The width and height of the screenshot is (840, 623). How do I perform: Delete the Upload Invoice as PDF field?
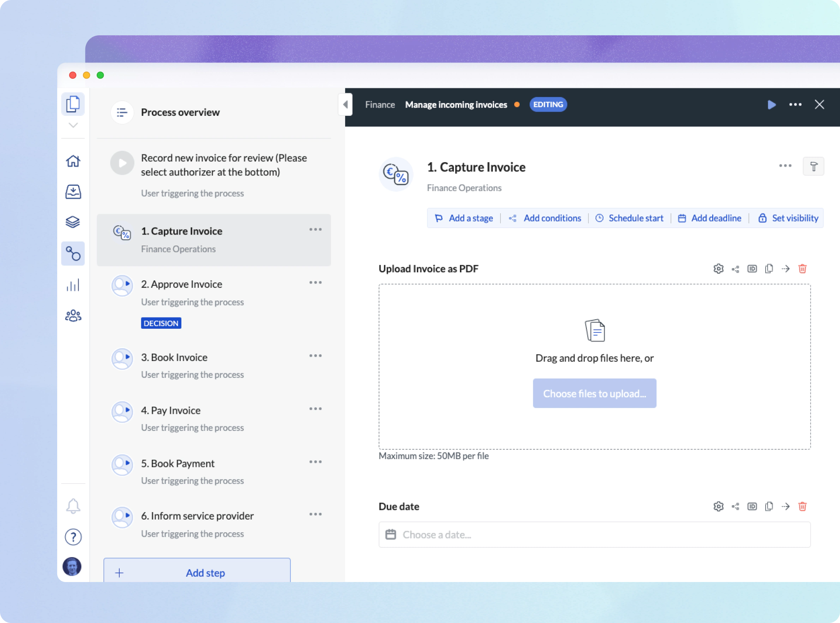(x=802, y=269)
